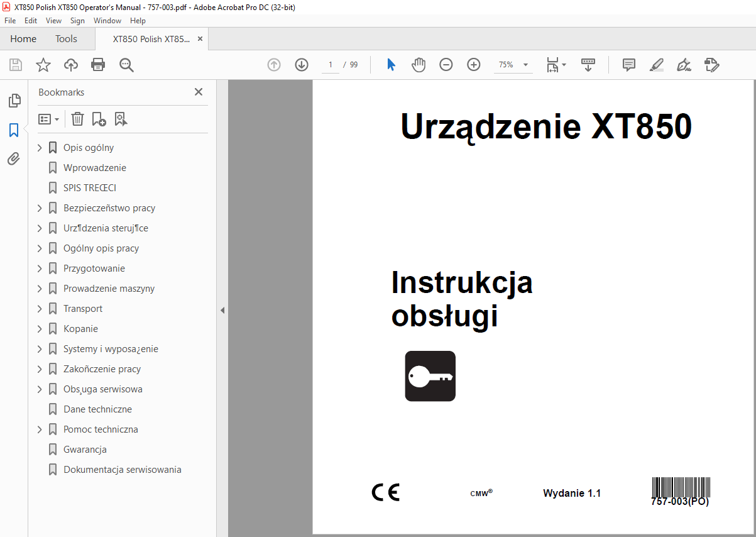This screenshot has width=756, height=537.
Task: Jump to Transport bookmark
Action: (83, 309)
